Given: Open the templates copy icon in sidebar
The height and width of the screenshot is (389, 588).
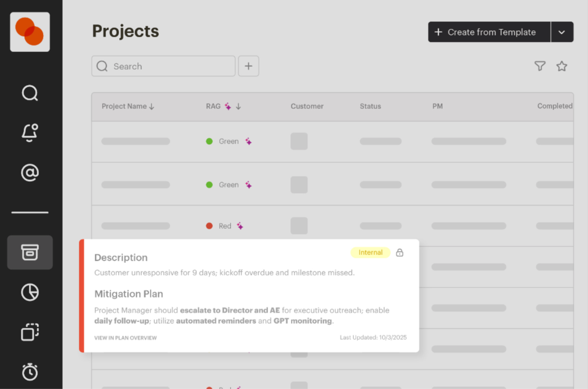Looking at the screenshot, I should [30, 332].
